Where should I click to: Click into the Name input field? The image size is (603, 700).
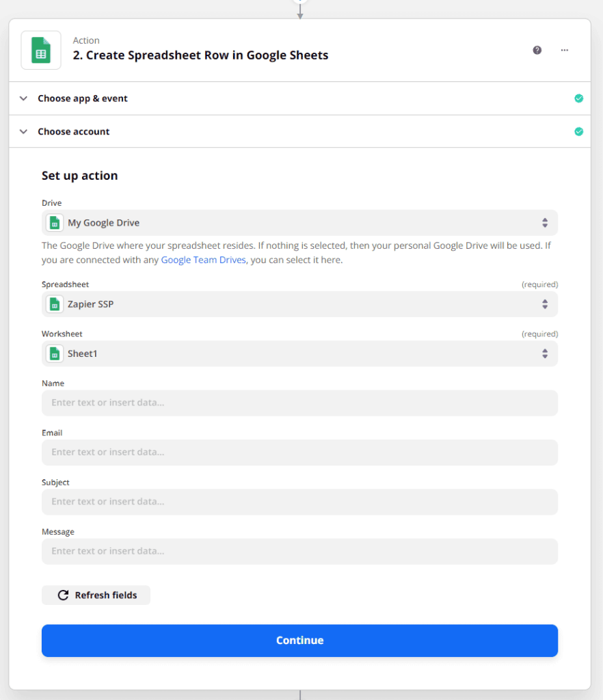pyautogui.click(x=299, y=403)
